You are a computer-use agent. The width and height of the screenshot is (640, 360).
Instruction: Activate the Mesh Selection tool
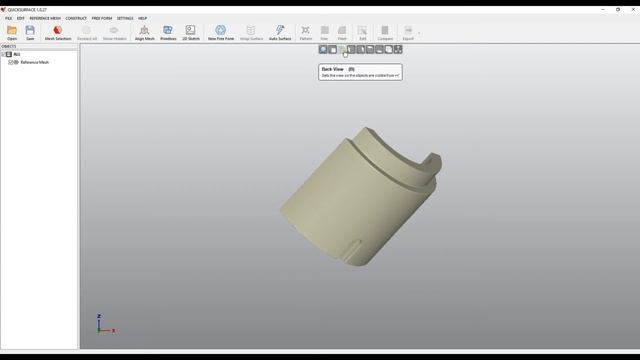pyautogui.click(x=58, y=33)
